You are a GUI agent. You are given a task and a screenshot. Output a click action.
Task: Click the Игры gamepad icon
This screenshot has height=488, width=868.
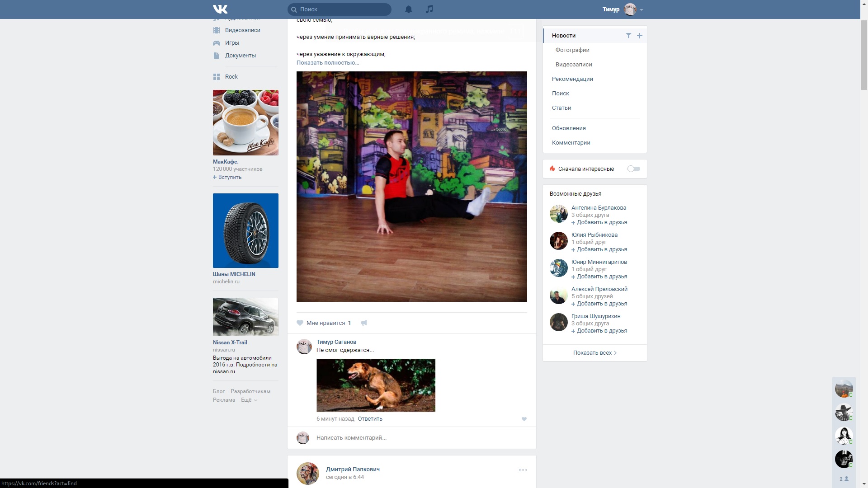[217, 43]
